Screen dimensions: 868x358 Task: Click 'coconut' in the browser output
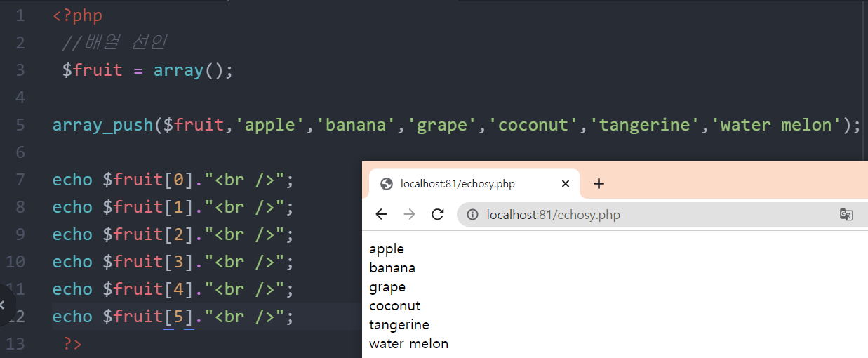coord(395,306)
